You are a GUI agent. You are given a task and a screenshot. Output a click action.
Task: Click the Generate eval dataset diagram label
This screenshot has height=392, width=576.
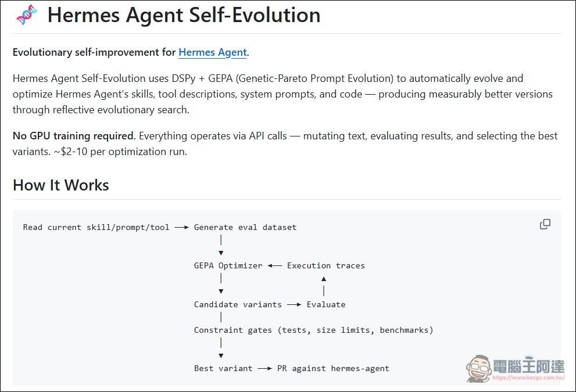245,227
